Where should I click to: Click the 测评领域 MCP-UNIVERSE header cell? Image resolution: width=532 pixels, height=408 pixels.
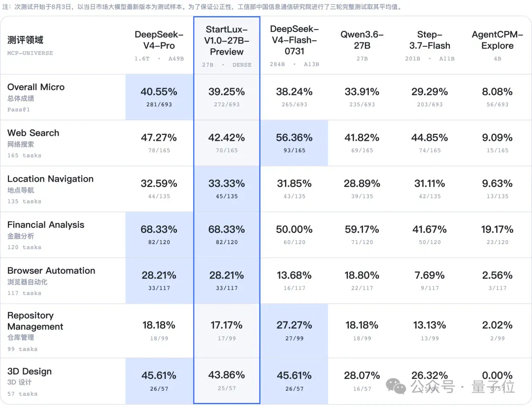point(63,45)
